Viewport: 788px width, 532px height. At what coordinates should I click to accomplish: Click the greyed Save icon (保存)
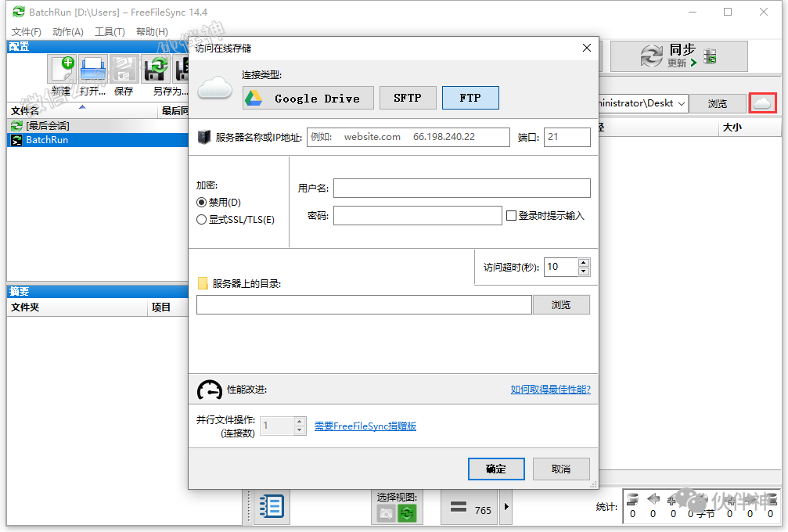[124, 70]
